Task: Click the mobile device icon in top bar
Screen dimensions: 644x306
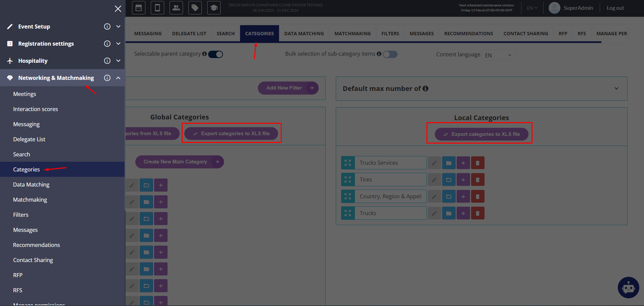Action: point(157,8)
